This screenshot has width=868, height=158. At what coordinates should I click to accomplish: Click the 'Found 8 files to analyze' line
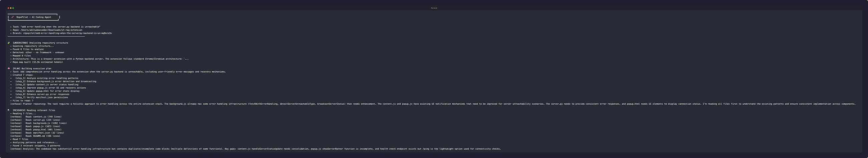pos(27,49)
